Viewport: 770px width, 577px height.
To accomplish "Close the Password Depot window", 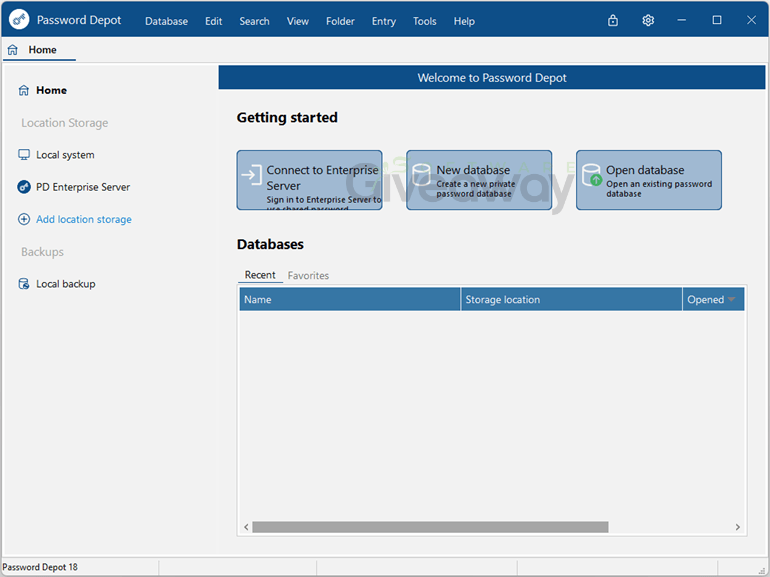I will tap(751, 20).
